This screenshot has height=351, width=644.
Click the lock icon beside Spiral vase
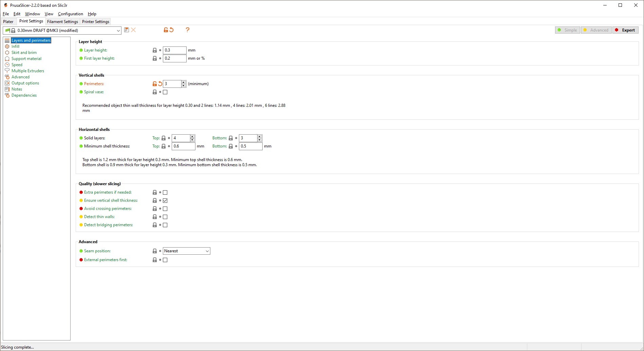(155, 92)
